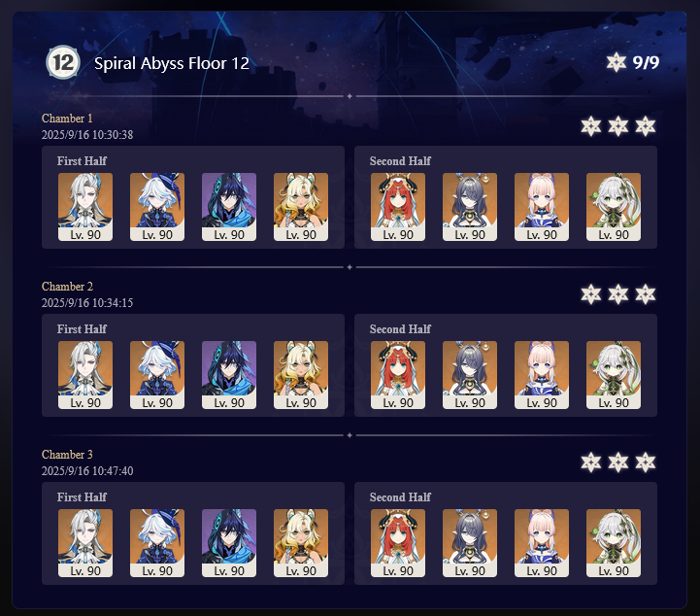
Task: Select white-haired character in Chamber 1 First Half
Action: tap(85, 207)
